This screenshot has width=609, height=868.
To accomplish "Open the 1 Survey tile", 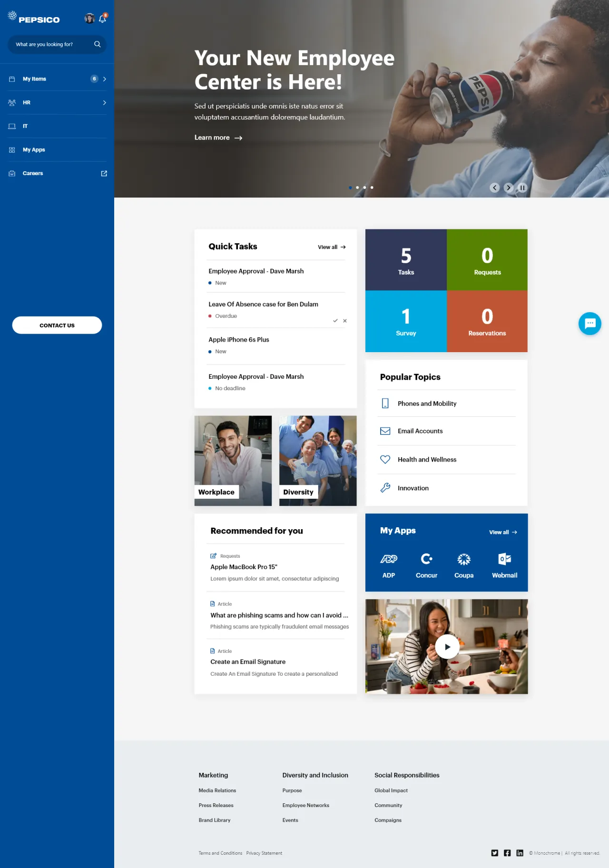I will [x=406, y=321].
